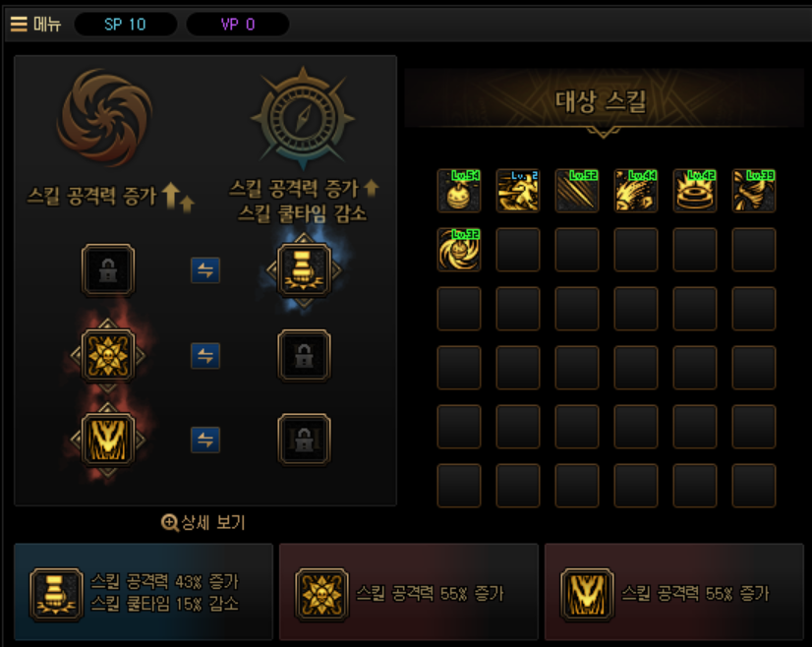Select the skull flower 55% 증가 effect card
812x647 pixels.
click(409, 592)
